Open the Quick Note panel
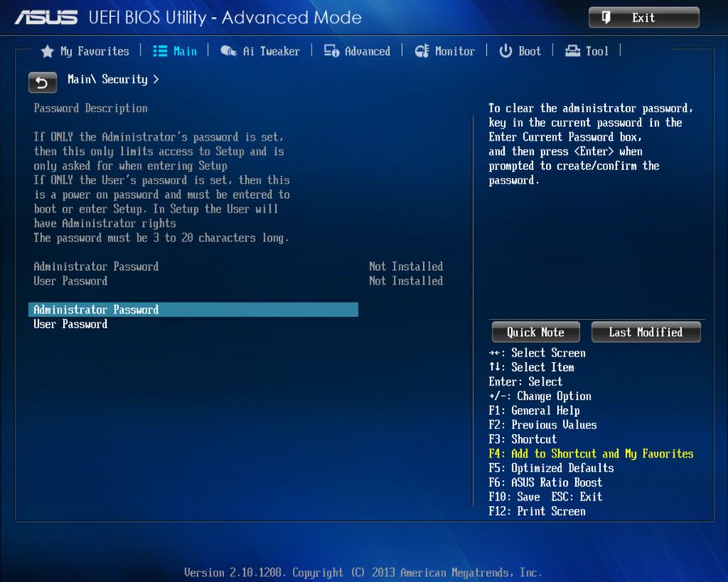The width and height of the screenshot is (728, 582). point(535,331)
